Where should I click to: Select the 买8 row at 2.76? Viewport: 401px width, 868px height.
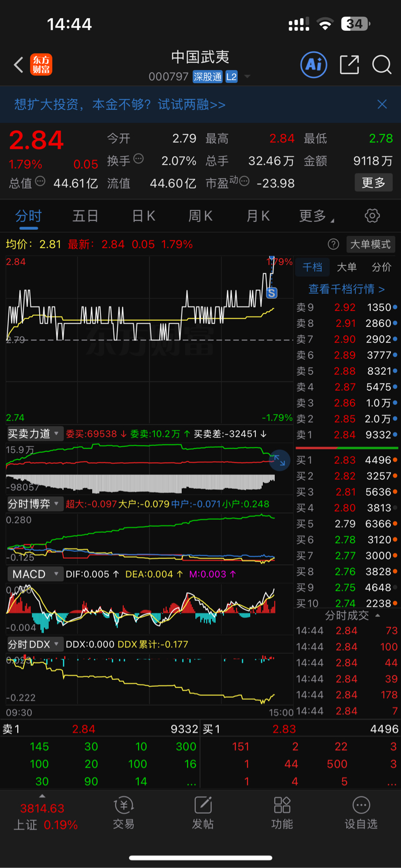pyautogui.click(x=347, y=572)
